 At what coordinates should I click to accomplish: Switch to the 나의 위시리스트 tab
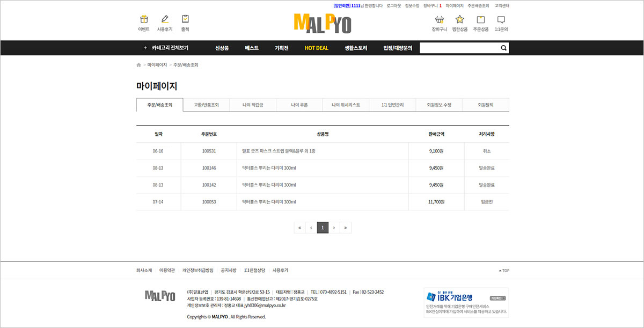[346, 105]
